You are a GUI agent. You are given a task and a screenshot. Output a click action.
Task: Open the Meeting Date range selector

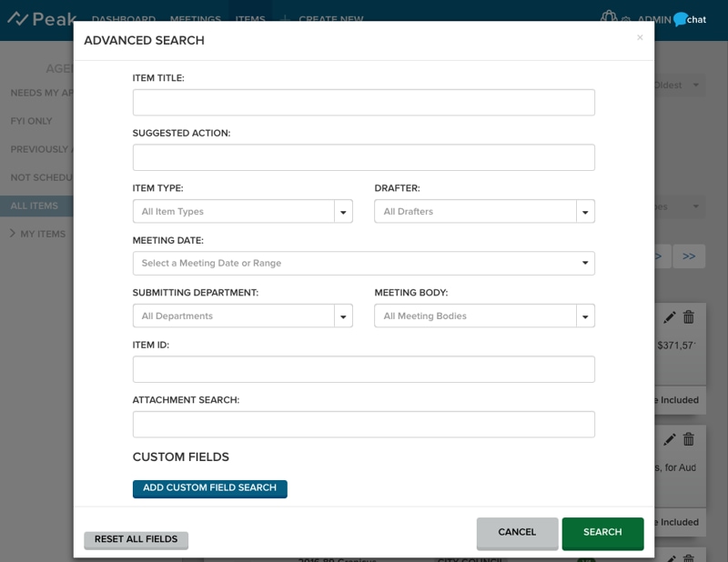[364, 263]
